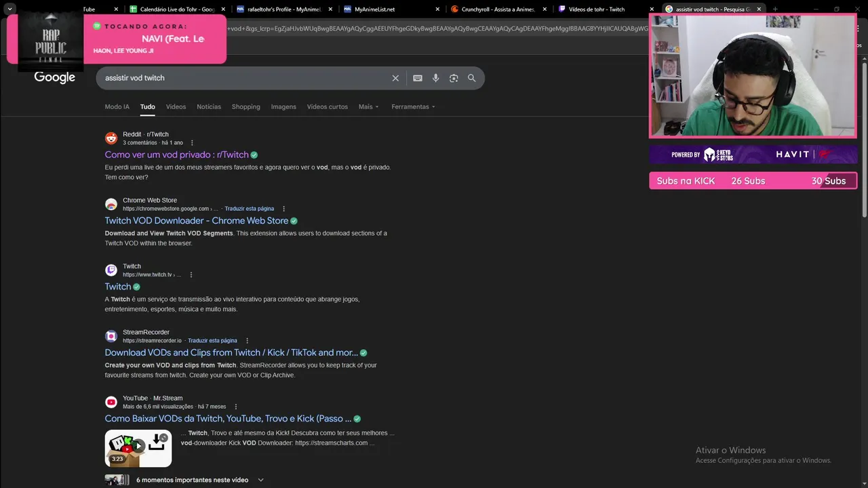Select the Modo IA search mode

(x=117, y=106)
